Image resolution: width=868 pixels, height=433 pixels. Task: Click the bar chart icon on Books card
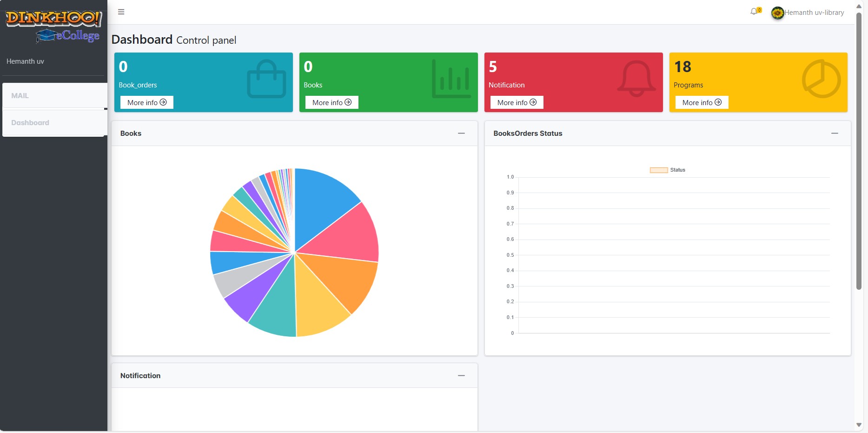tap(451, 79)
